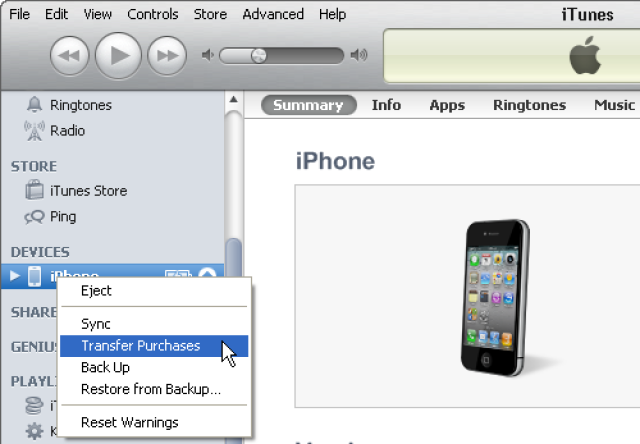Click the Apple logo in status display

pos(585,56)
